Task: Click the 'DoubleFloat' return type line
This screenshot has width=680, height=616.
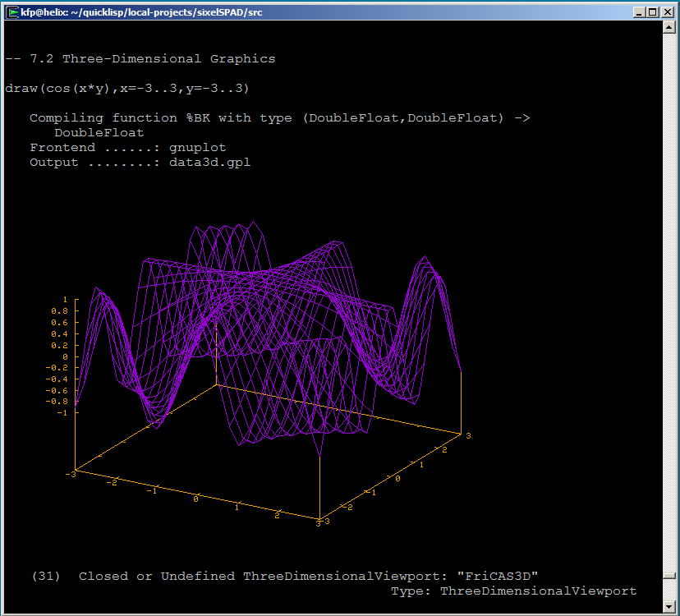Action: coord(99,133)
